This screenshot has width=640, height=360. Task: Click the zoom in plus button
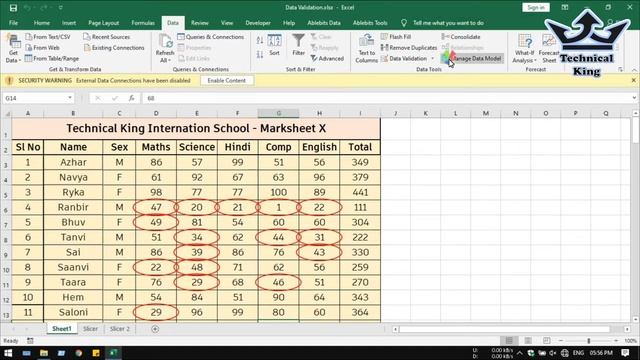coord(616,340)
